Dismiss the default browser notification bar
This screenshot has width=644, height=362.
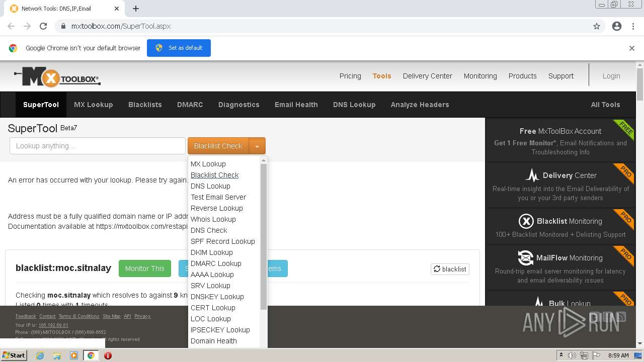632,48
